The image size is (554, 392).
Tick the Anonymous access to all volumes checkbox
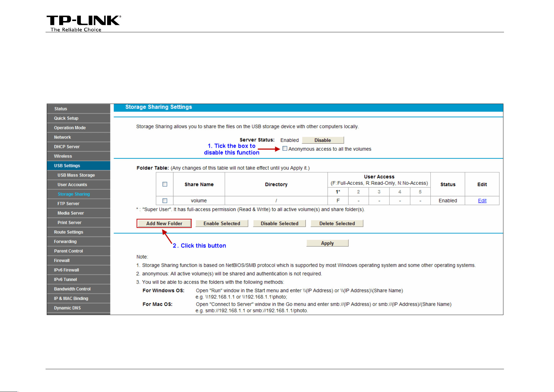click(x=285, y=149)
